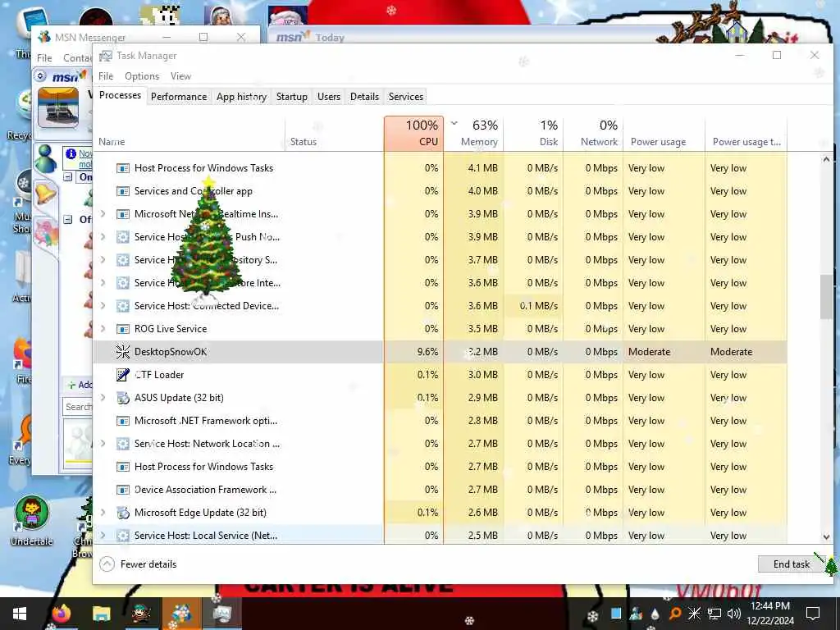Expand the ROG Live Service row
Screen dimensions: 840x630
tap(103, 329)
